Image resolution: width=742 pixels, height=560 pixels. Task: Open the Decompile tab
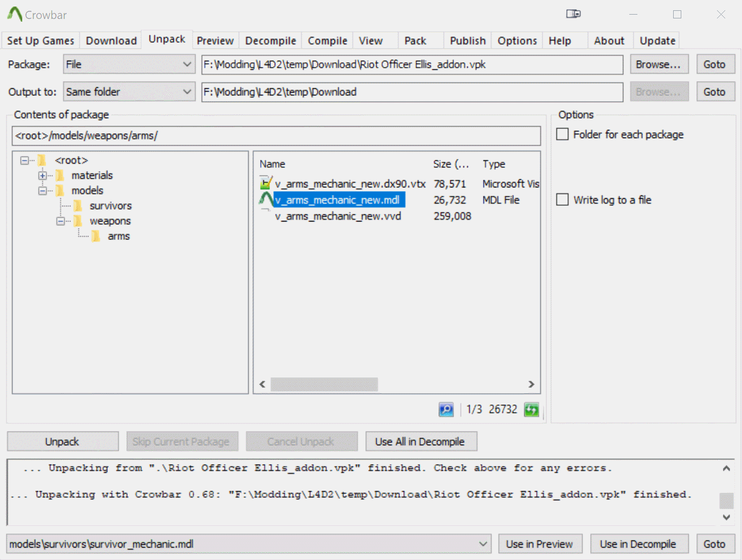coord(270,41)
